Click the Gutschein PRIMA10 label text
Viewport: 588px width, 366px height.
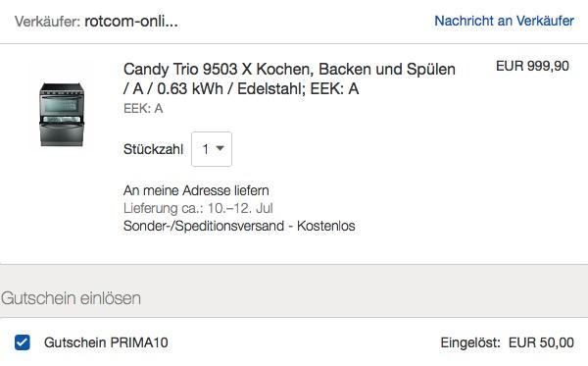point(106,342)
